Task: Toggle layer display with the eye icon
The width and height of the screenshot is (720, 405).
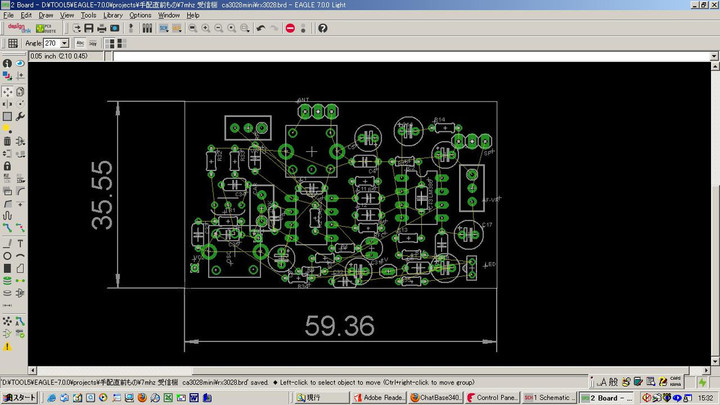Action: tap(20, 63)
